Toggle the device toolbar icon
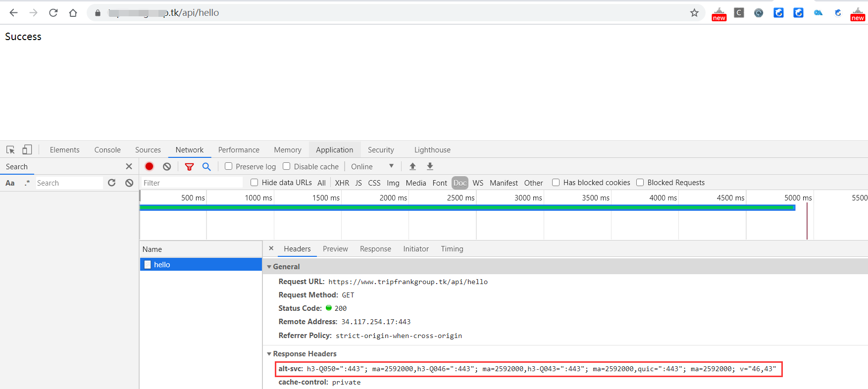This screenshot has height=389, width=868. 27,149
